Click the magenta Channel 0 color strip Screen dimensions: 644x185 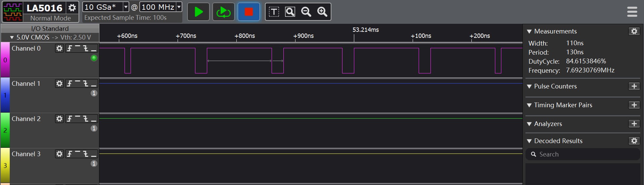click(5, 60)
